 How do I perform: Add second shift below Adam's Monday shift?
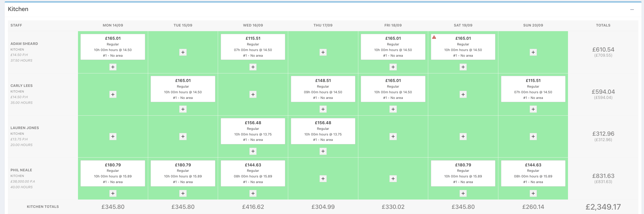pos(113,67)
